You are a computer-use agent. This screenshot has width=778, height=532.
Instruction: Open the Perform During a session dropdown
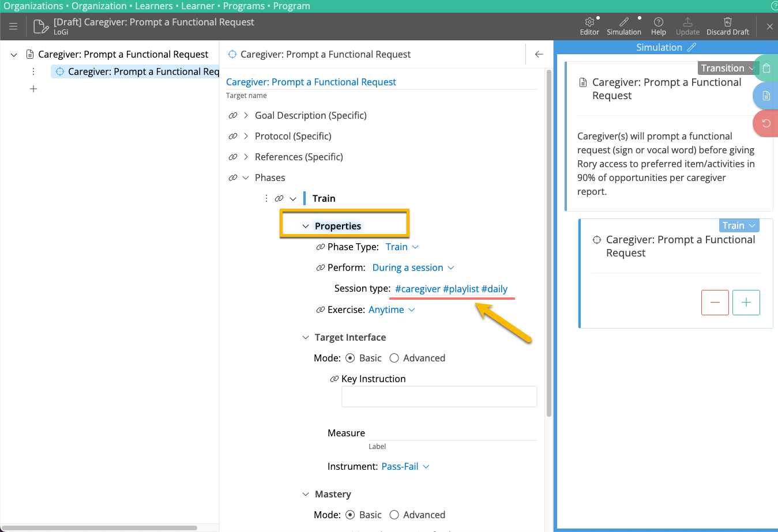413,267
